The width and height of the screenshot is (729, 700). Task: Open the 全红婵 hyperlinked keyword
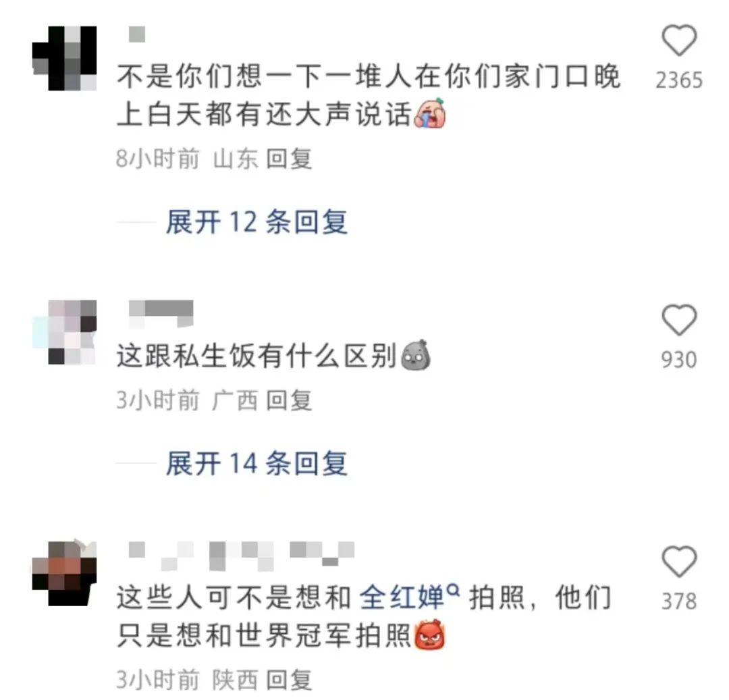point(402,598)
